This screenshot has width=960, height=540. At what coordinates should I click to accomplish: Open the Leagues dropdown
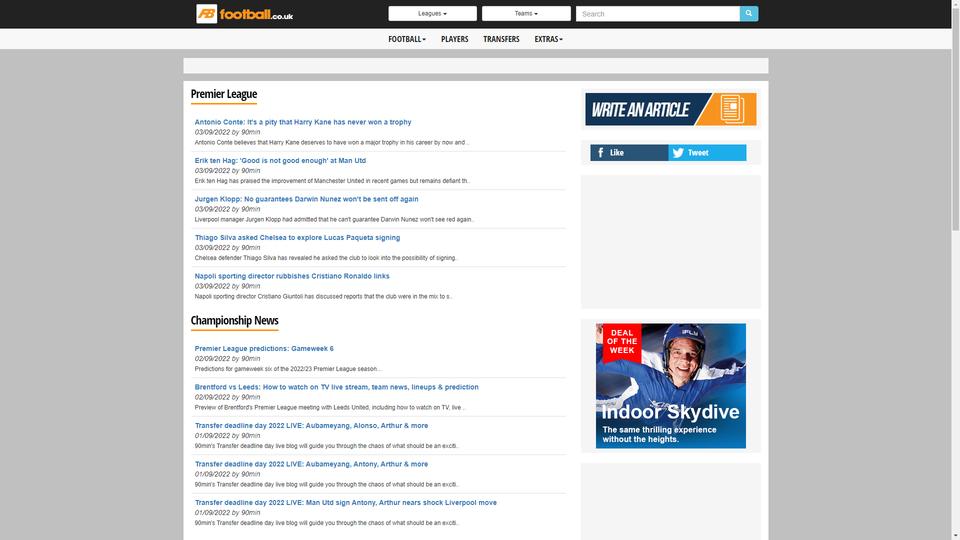tap(432, 13)
